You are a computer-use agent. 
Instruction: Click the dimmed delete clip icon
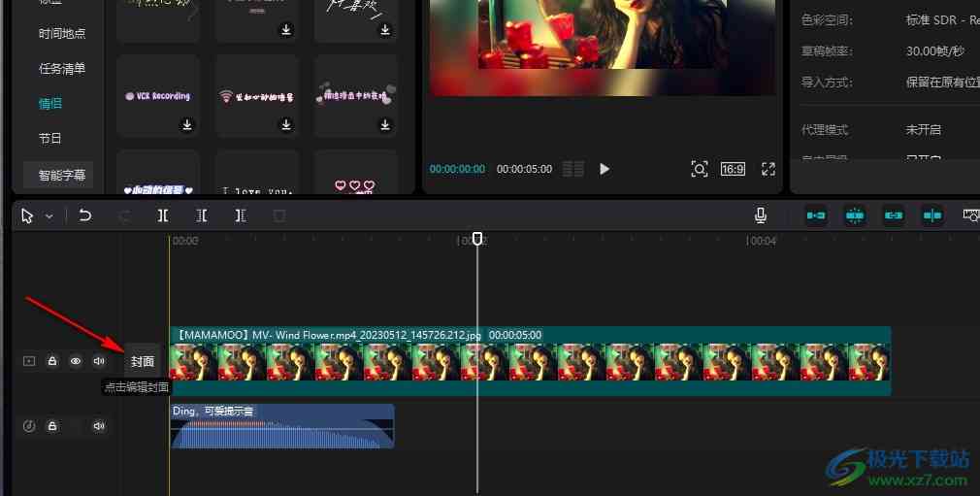(x=279, y=215)
